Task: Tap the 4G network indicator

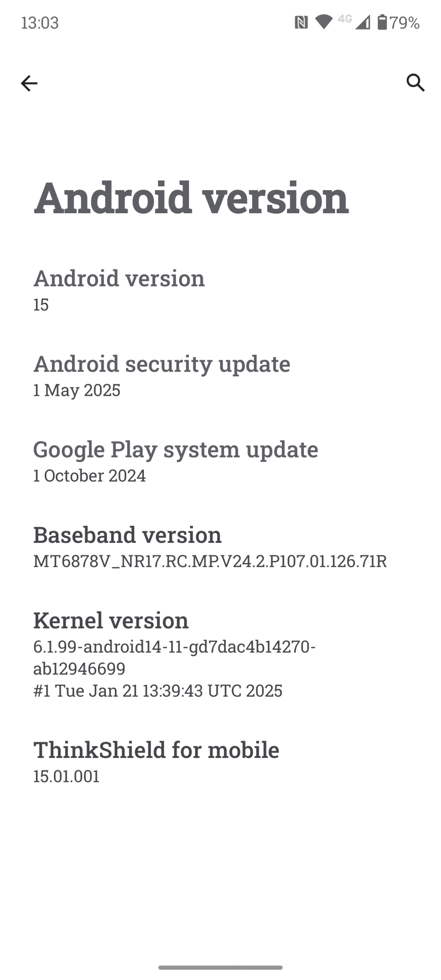Action: coord(345,19)
